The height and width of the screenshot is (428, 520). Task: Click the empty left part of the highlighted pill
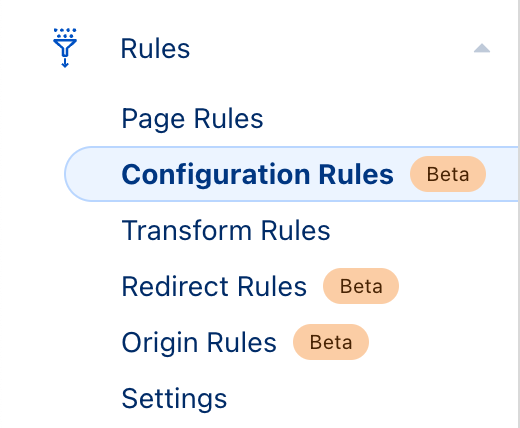coord(93,174)
